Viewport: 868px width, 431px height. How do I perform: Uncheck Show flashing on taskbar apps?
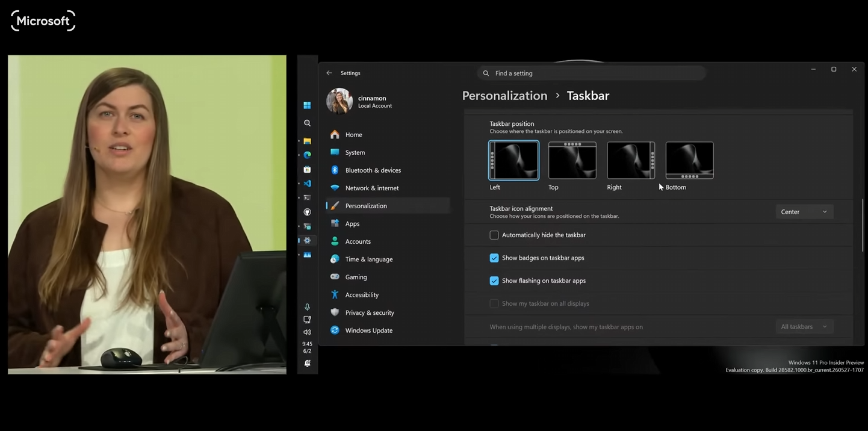pos(494,281)
